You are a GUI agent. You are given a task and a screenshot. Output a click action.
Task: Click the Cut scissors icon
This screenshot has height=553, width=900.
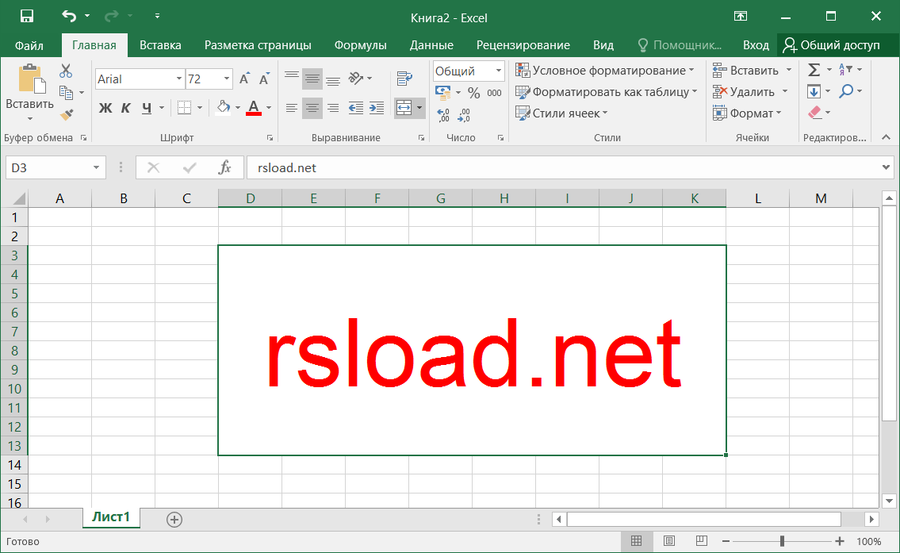coord(66,71)
